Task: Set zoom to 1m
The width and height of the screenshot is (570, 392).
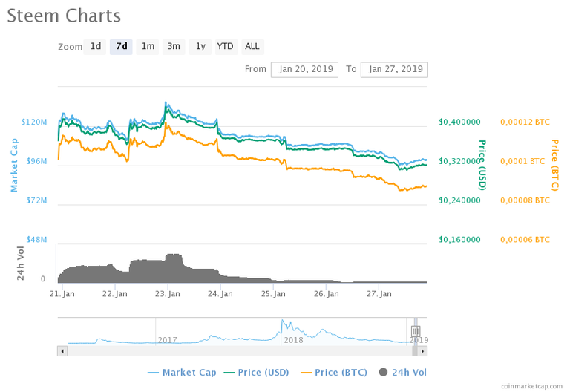Action: 148,47
